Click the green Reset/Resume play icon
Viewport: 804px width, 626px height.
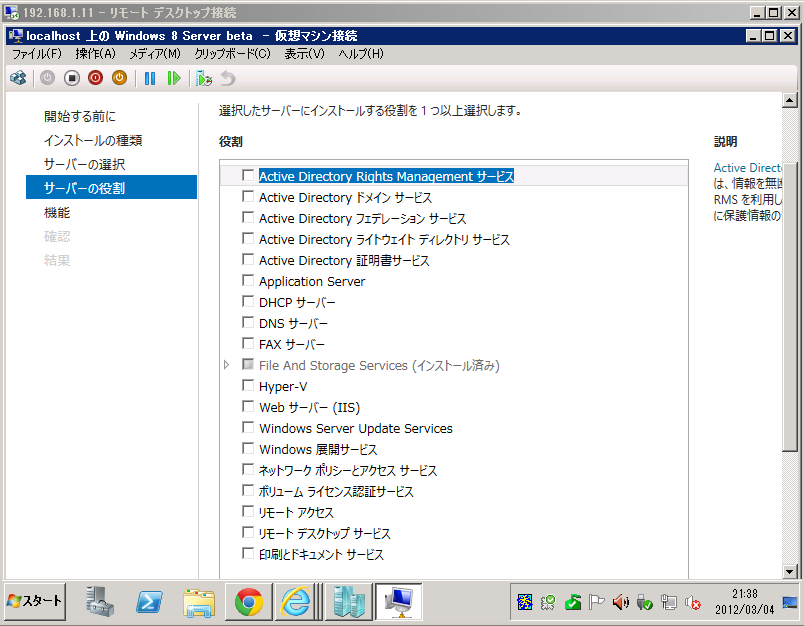[x=174, y=78]
